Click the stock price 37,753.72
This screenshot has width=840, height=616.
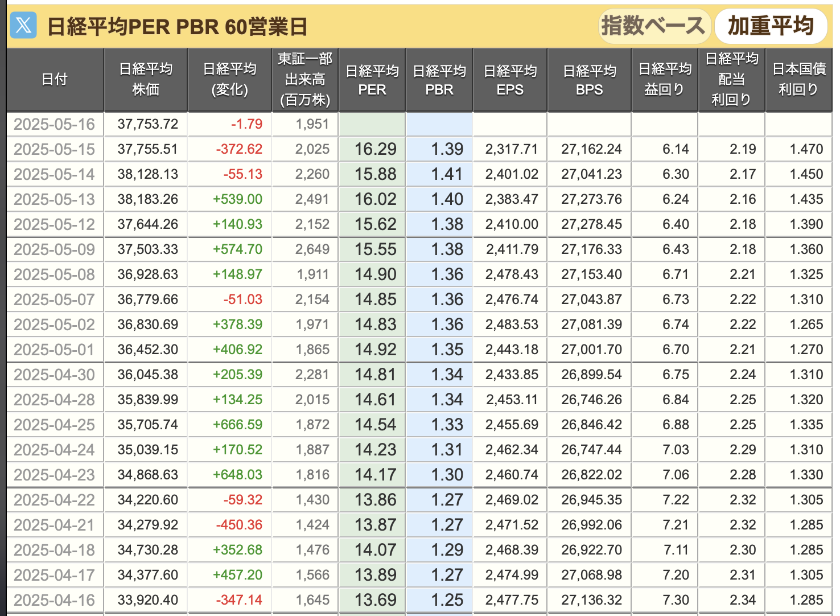(148, 124)
